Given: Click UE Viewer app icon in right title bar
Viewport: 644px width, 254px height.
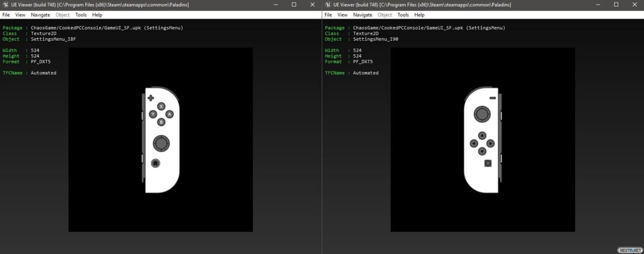Looking at the screenshot, I should [328, 5].
